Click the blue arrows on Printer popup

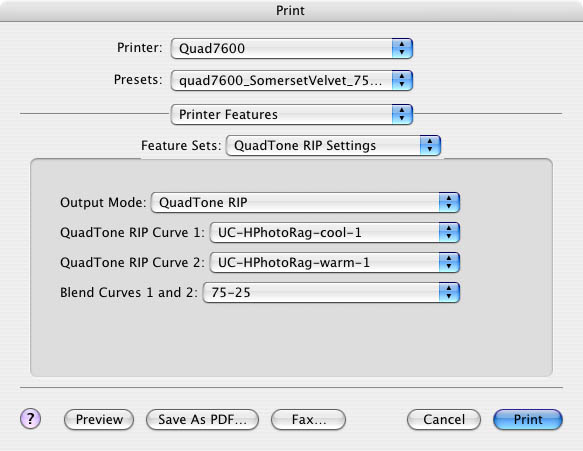(402, 48)
